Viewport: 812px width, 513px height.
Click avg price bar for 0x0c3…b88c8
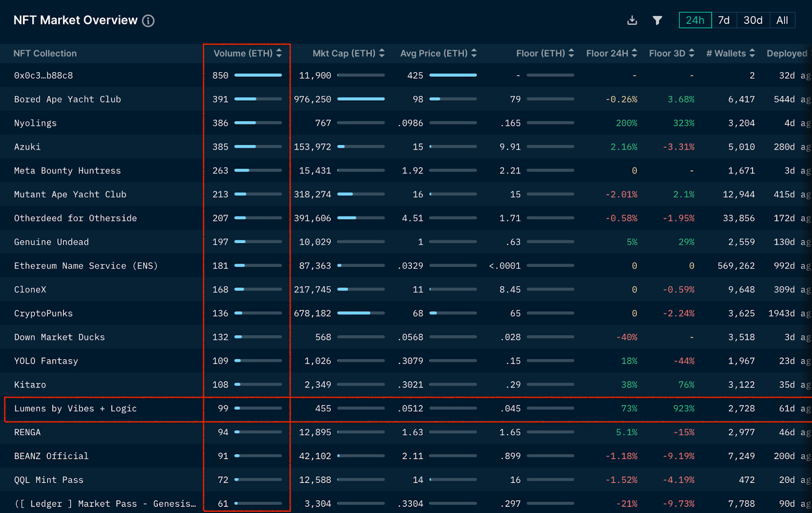(453, 75)
